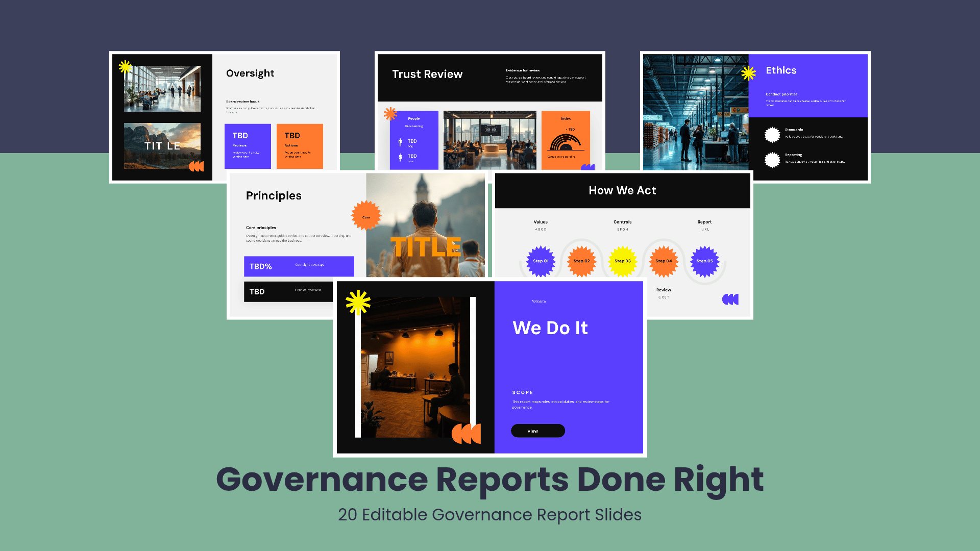This screenshot has width=980, height=551.
Task: Click the Step 03 yellow badge
Action: 623,261
